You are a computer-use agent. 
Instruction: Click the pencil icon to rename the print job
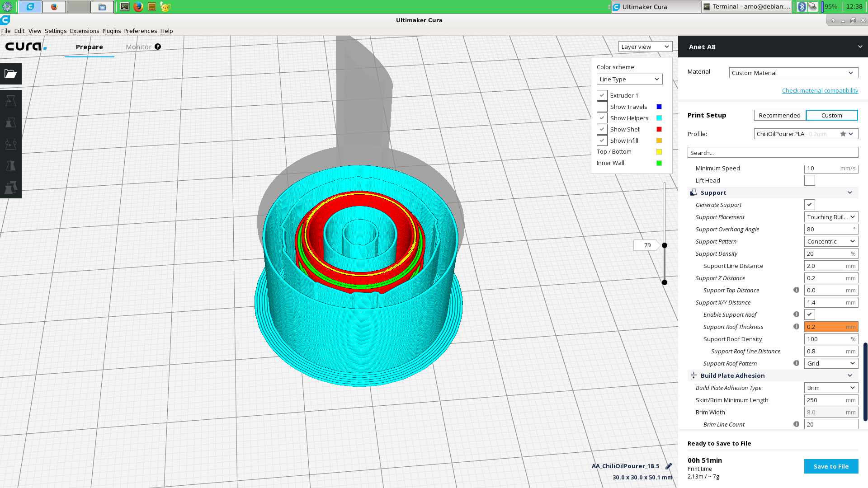(669, 466)
